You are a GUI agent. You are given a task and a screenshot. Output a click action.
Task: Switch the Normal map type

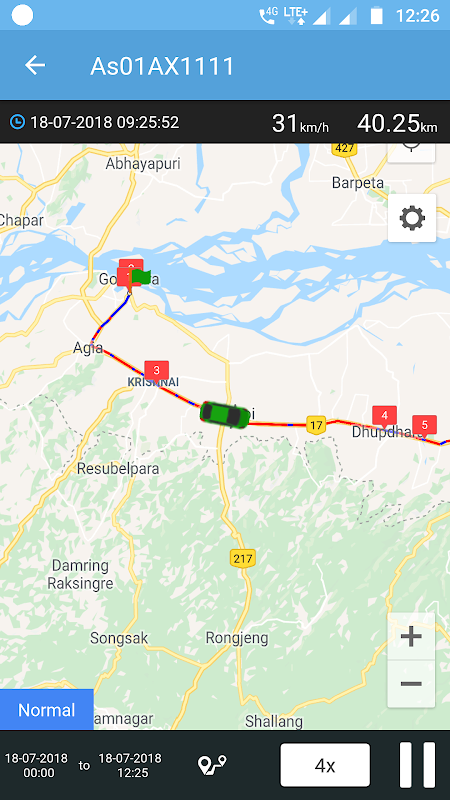point(46,710)
